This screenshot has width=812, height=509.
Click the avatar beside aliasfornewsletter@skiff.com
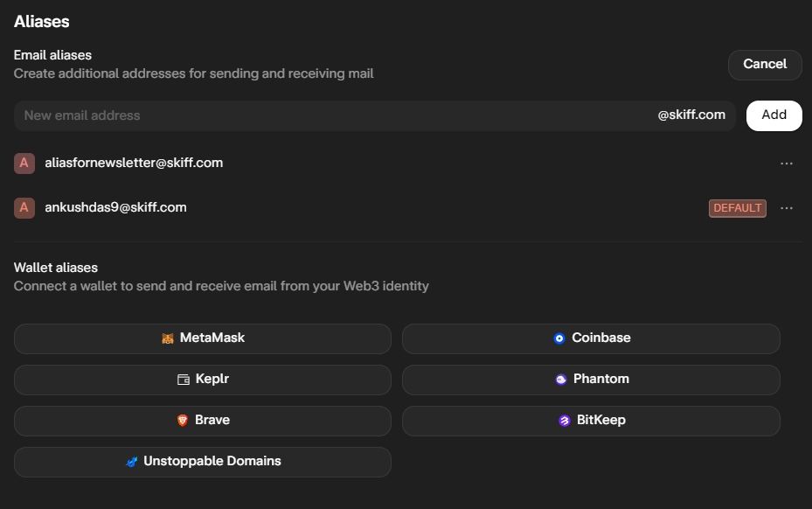point(24,163)
